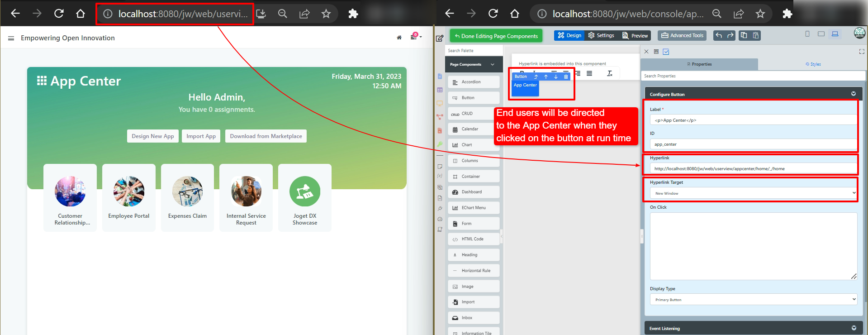The image size is (868, 335).
Task: Click Design New App button
Action: click(x=153, y=136)
